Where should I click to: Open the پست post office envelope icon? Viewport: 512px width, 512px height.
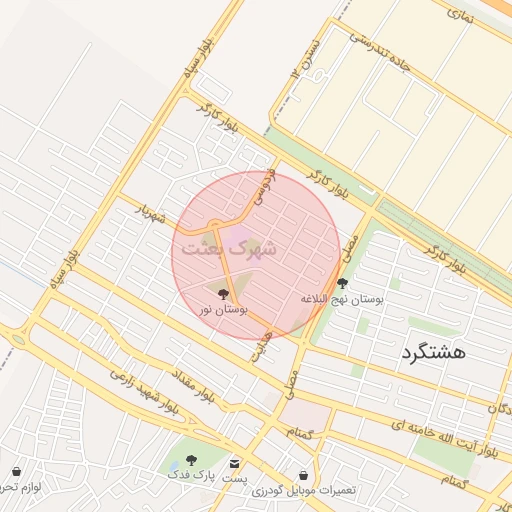coord(234,464)
